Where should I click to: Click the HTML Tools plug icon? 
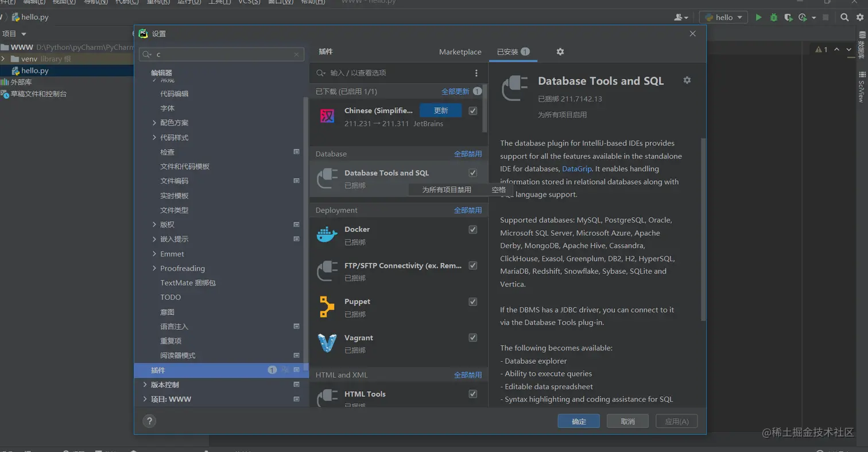(327, 399)
